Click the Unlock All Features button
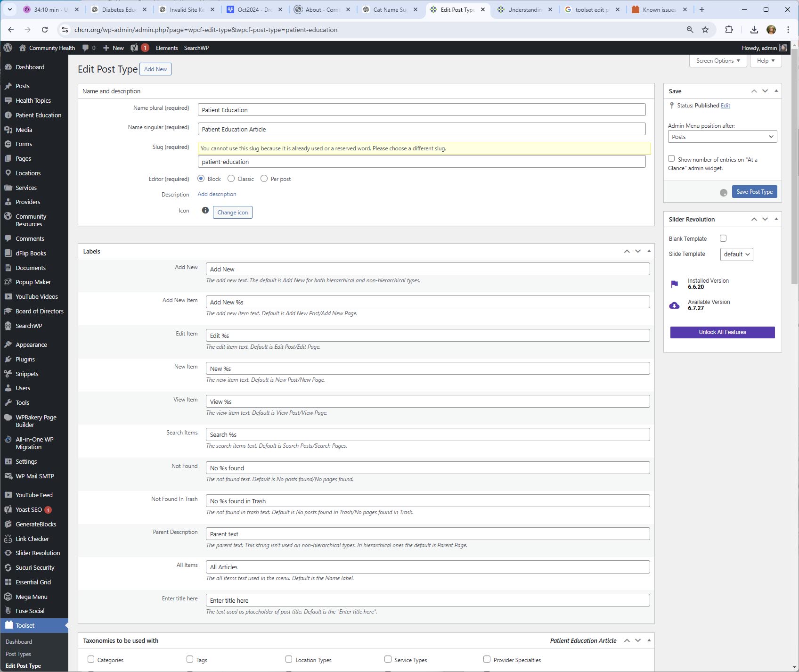799x672 pixels. click(x=722, y=332)
